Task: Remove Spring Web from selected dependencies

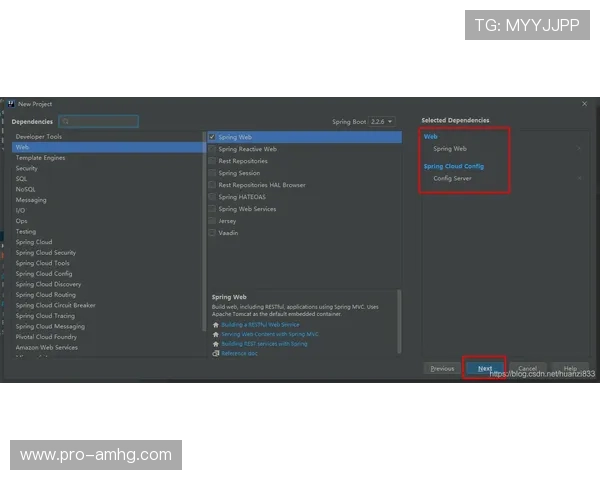Action: tap(578, 149)
